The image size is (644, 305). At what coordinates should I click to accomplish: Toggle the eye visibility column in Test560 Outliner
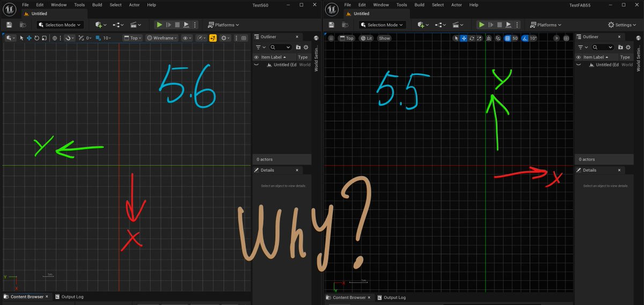pyautogui.click(x=256, y=57)
